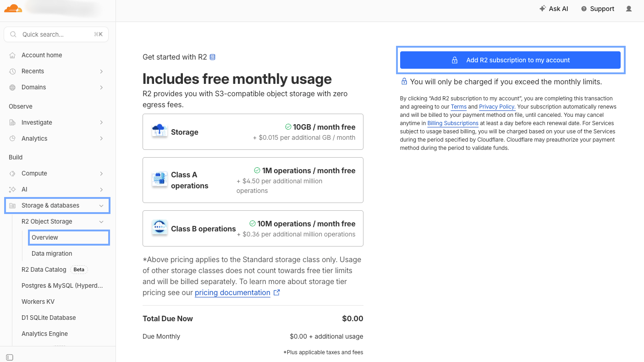The image size is (644, 362).
Task: Expand the Analytics chevron
Action: click(101, 138)
